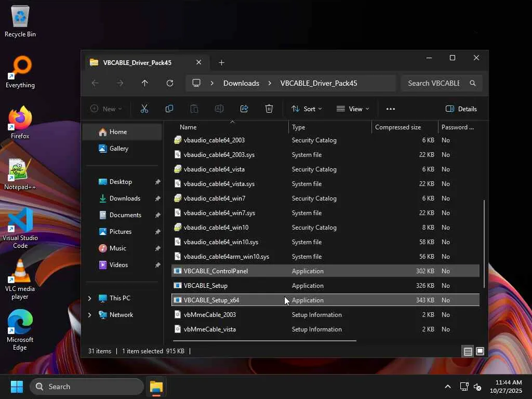Viewport: 532px width, 399px height.
Task: Select vbaudio_cable64_win10.sys file
Action: click(325, 242)
